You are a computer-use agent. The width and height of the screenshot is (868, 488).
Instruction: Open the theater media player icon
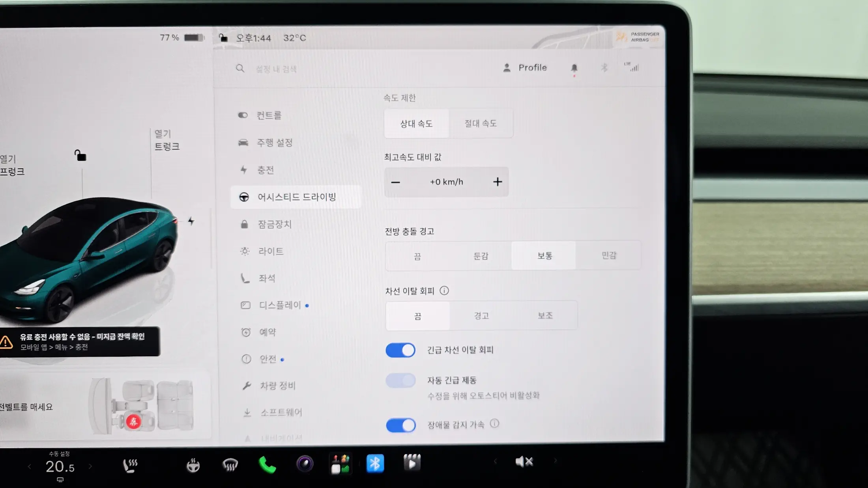[x=412, y=462]
